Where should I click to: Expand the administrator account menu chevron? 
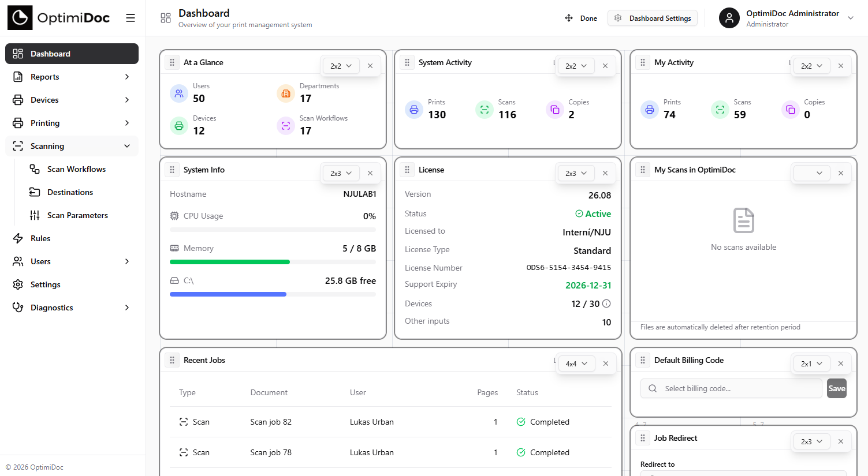(x=851, y=18)
